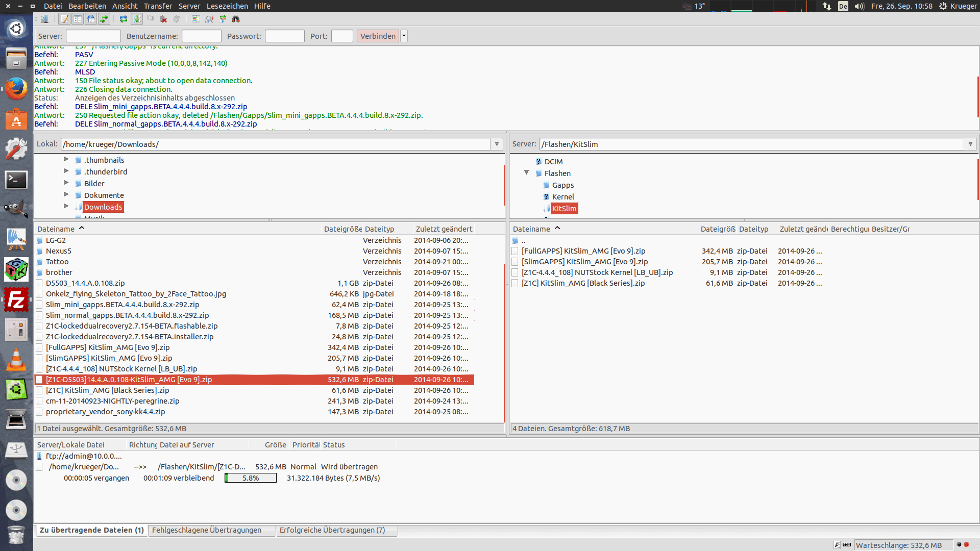
Task: Open the Server path dropdown arrow
Action: coord(970,144)
